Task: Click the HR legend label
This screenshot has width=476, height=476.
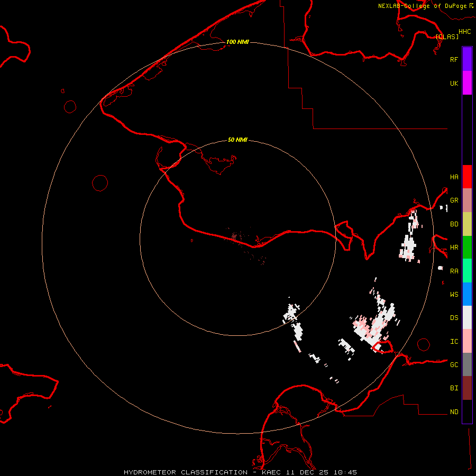Action: point(454,248)
